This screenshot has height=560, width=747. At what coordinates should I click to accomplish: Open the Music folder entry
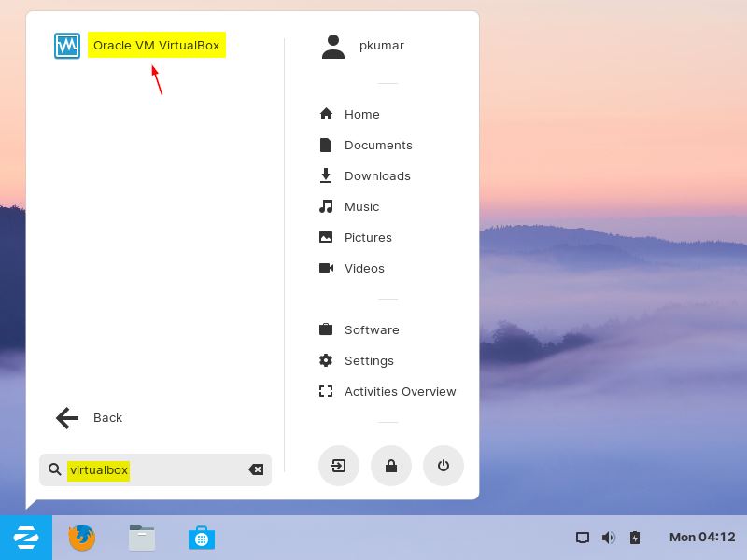click(362, 206)
